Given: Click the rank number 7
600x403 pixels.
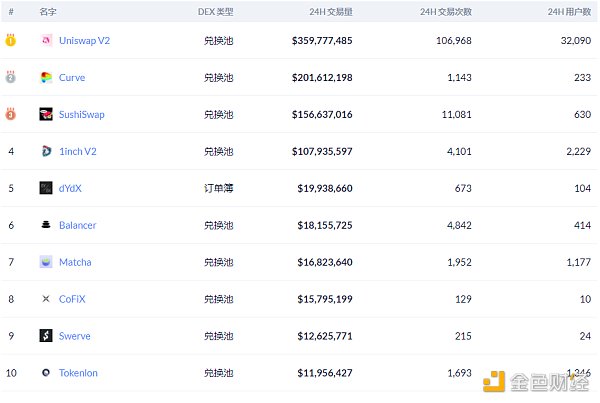Looking at the screenshot, I should pyautogui.click(x=11, y=262).
